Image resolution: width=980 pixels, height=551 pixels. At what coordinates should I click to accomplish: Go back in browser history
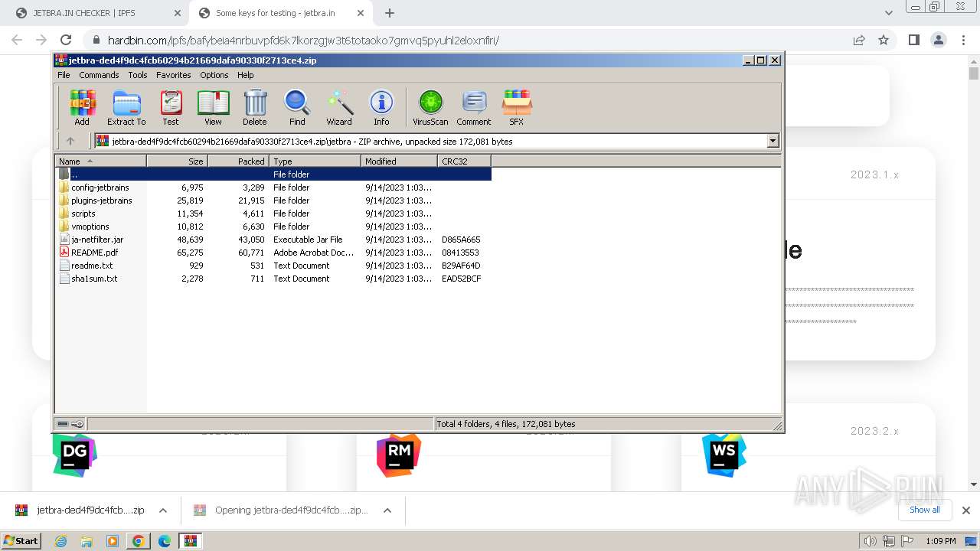tap(17, 40)
